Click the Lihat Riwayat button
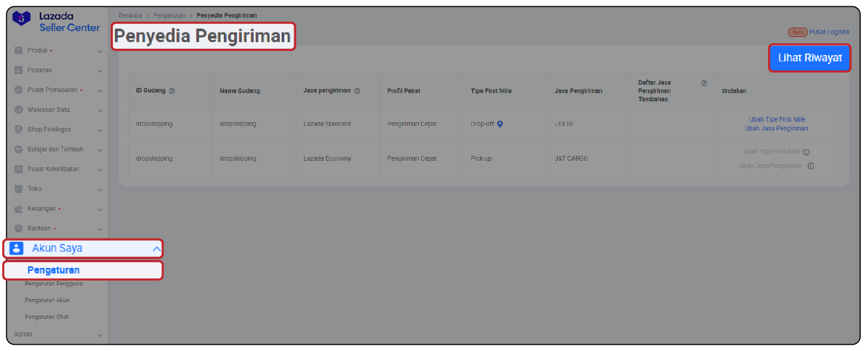Image resolution: width=868 pixels, height=351 pixels. [x=809, y=58]
